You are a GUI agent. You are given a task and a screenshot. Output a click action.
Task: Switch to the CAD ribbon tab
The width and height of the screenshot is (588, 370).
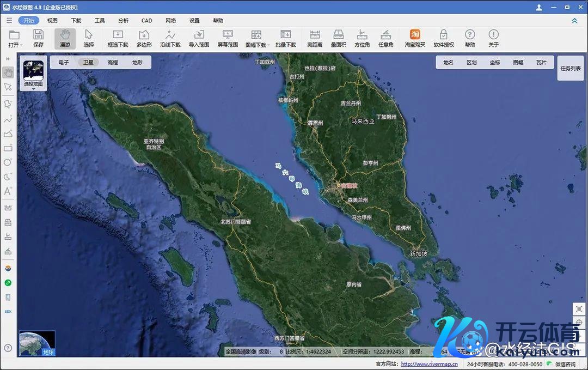[x=146, y=21]
